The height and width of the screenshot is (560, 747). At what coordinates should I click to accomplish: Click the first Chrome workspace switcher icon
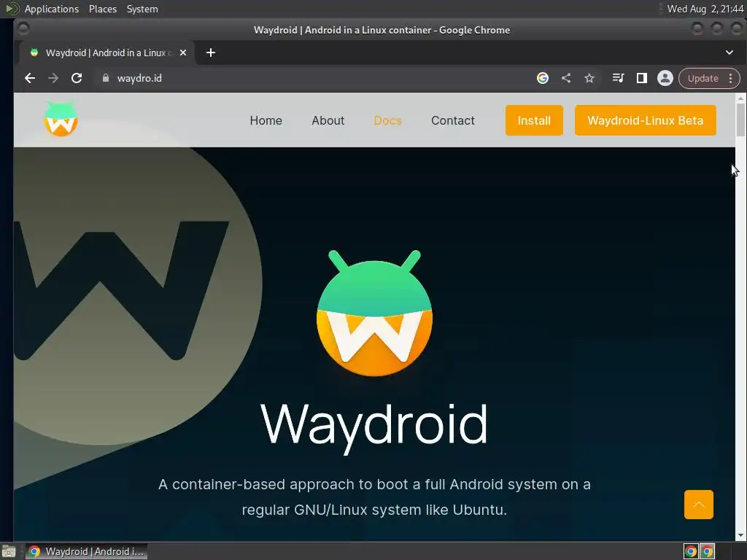coord(691,551)
